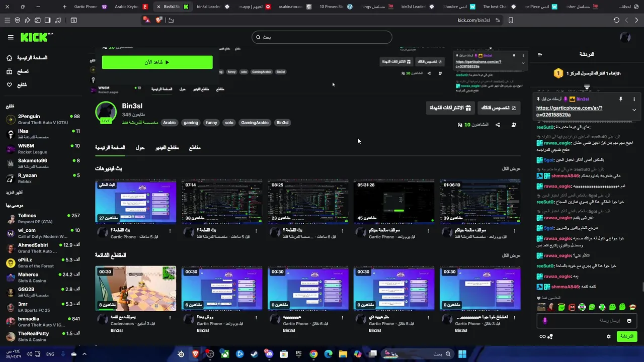Image resolution: width=644 pixels, height=362 pixels.
Task: Open 2Penguin channel in sidebar
Action: (43, 119)
